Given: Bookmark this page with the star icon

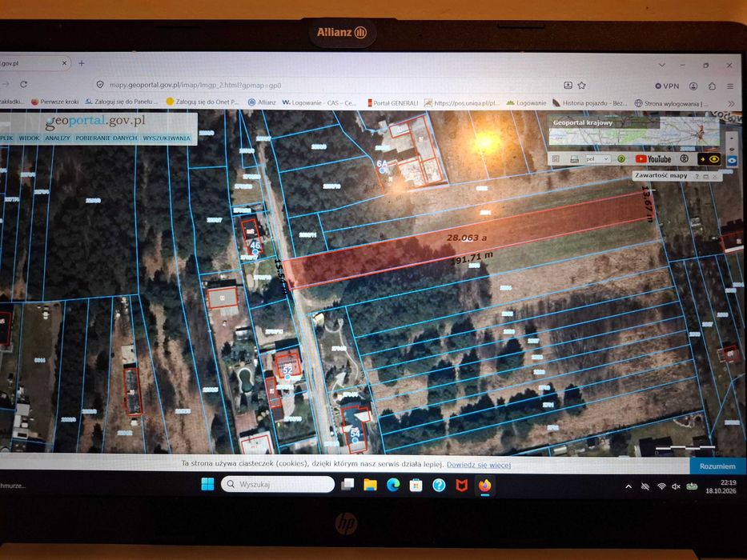Looking at the screenshot, I should pyautogui.click(x=582, y=86).
